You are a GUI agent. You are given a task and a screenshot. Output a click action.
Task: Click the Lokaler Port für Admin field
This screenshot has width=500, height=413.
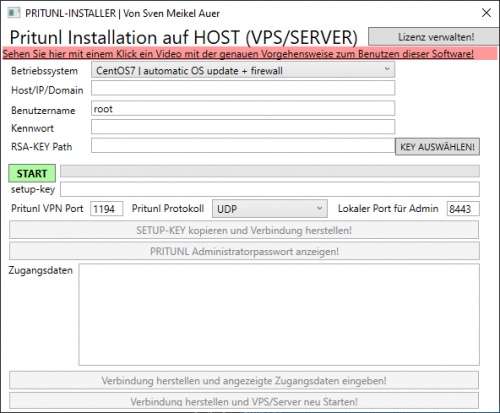point(463,209)
